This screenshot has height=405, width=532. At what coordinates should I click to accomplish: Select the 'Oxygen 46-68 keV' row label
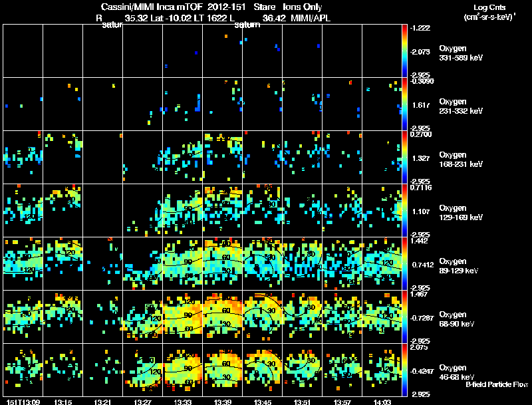coord(457,372)
